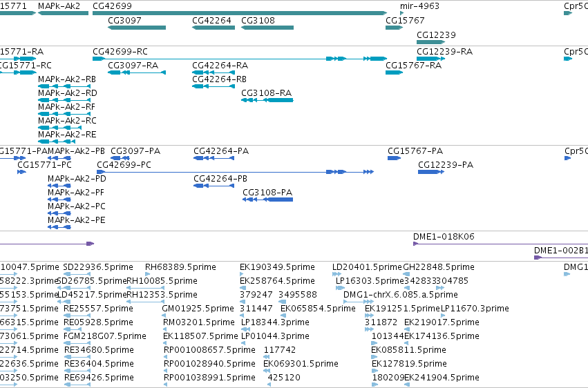The width and height of the screenshot is (588, 388).
Task: Select the CG42264 gene bar
Action: (x=214, y=28)
